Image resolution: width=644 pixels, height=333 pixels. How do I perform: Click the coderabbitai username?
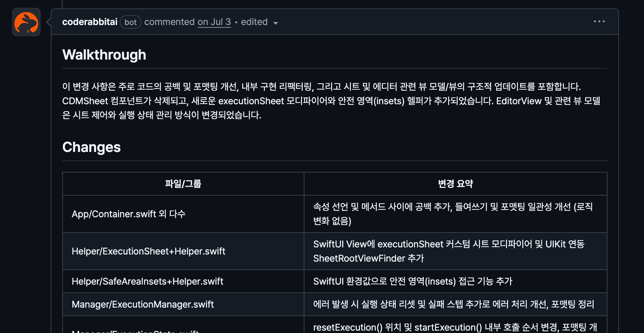[x=89, y=22]
